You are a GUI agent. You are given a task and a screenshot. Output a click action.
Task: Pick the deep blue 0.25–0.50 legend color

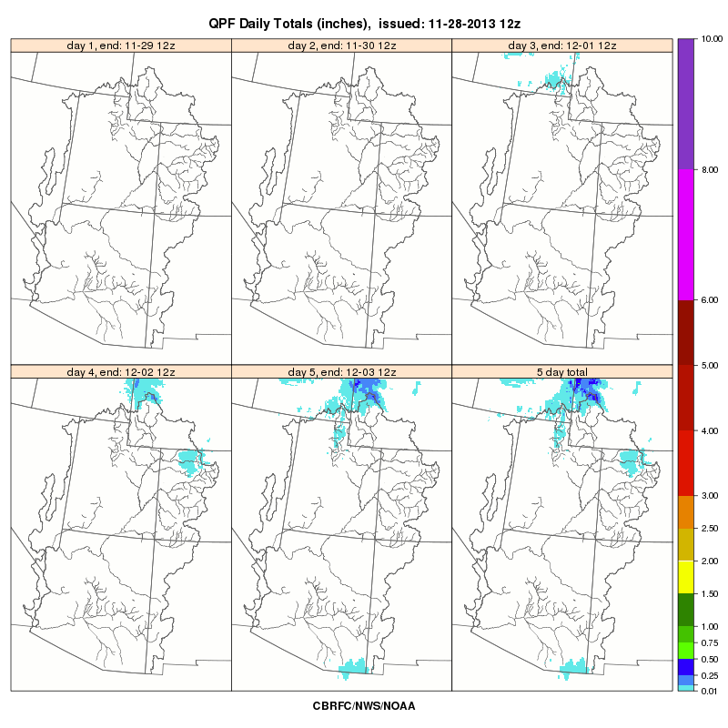[686, 667]
